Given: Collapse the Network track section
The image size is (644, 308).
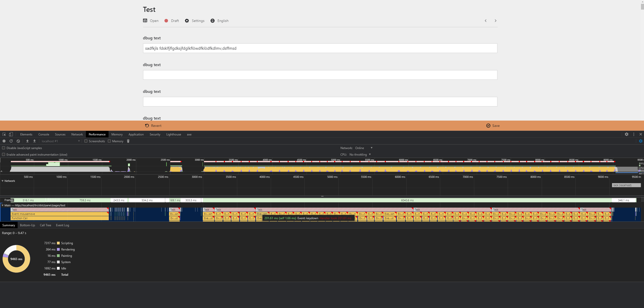Looking at the screenshot, I should pyautogui.click(x=2, y=181).
